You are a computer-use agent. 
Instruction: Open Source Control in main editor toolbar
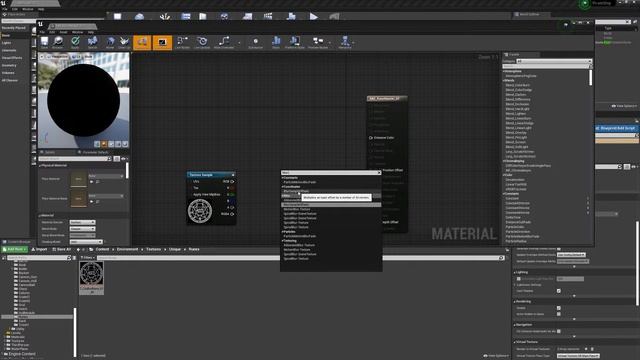pos(139,16)
